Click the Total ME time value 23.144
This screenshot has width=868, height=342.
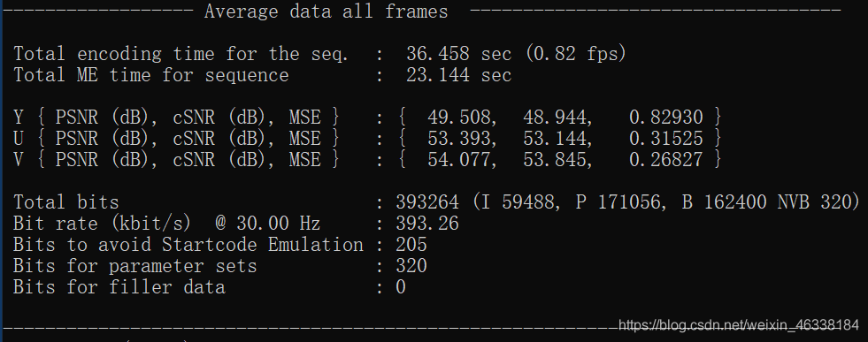click(437, 75)
